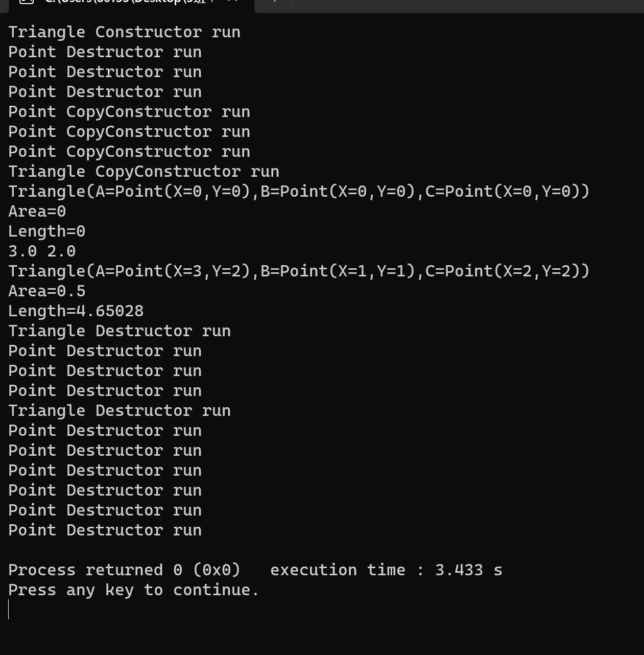The height and width of the screenshot is (655, 644).
Task: Click the 'Triangle Constructor run' line
Action: tap(124, 32)
